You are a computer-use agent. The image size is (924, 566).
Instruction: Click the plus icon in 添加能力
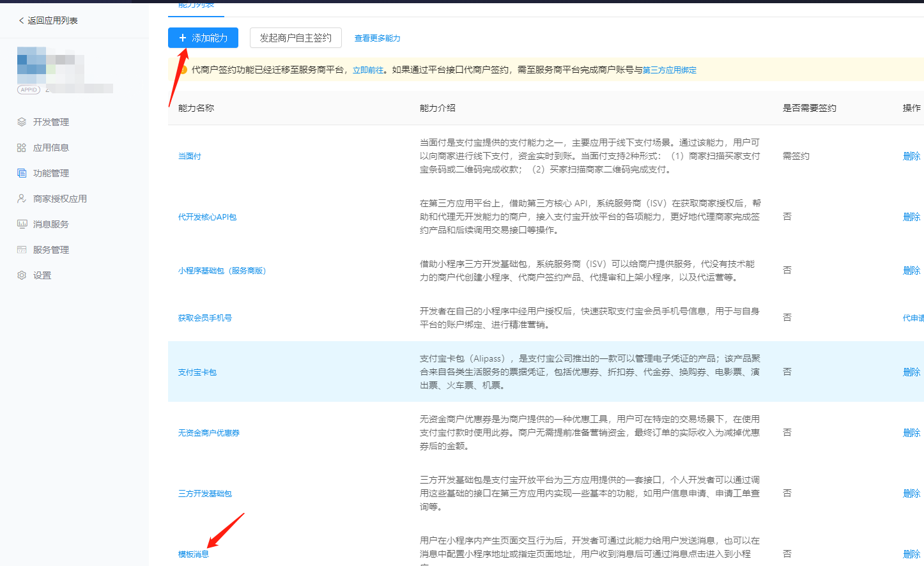pyautogui.click(x=183, y=38)
